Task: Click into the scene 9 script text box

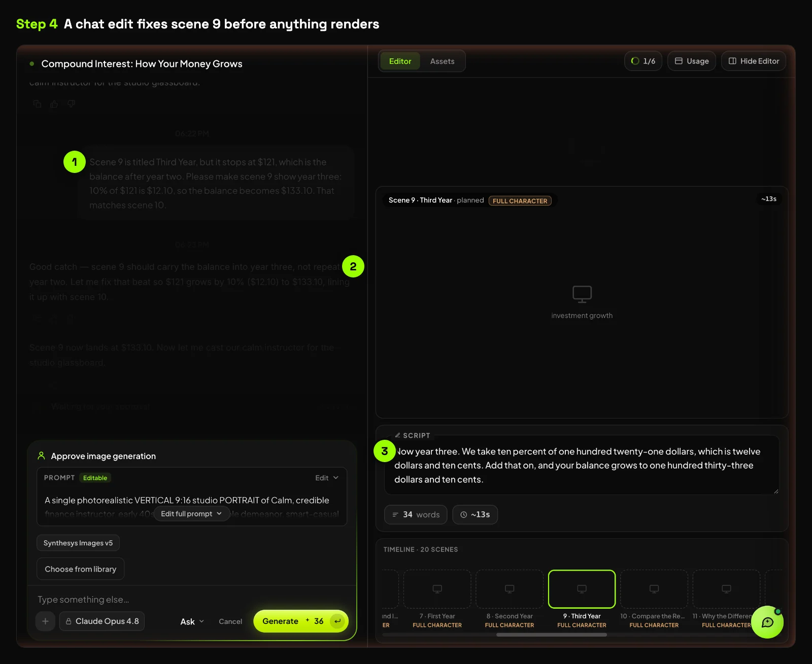Action: coord(582,465)
